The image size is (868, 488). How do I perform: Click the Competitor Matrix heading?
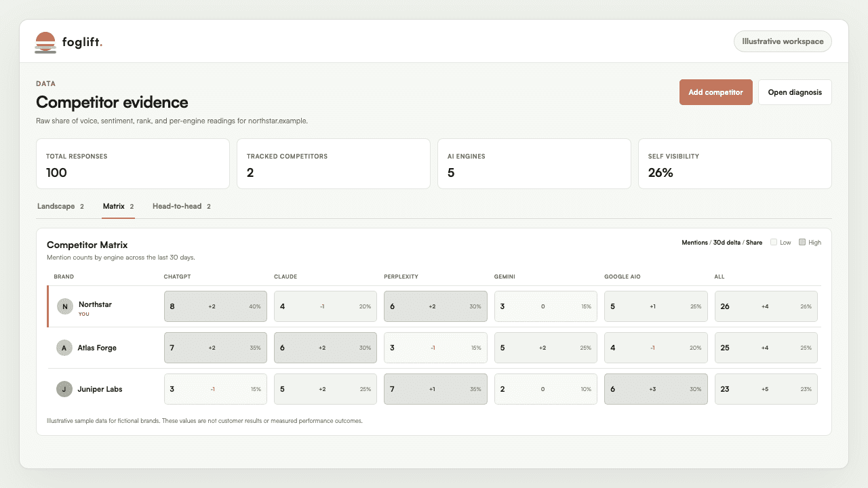coord(87,245)
